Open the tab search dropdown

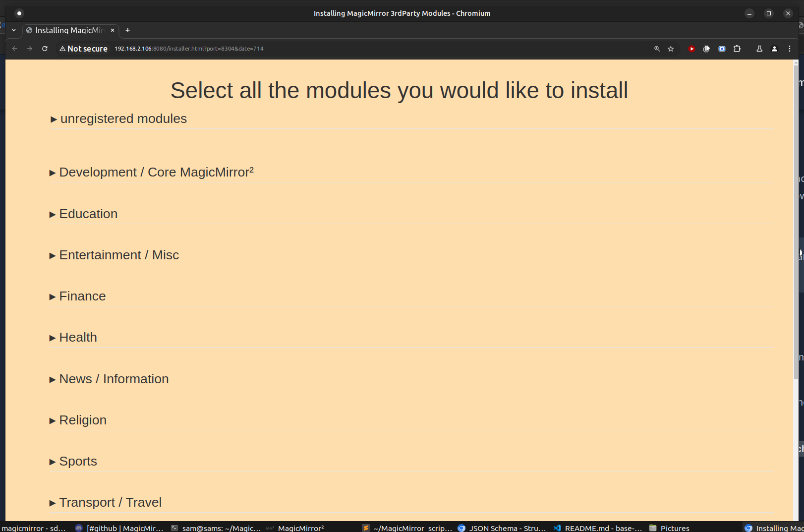click(x=14, y=30)
